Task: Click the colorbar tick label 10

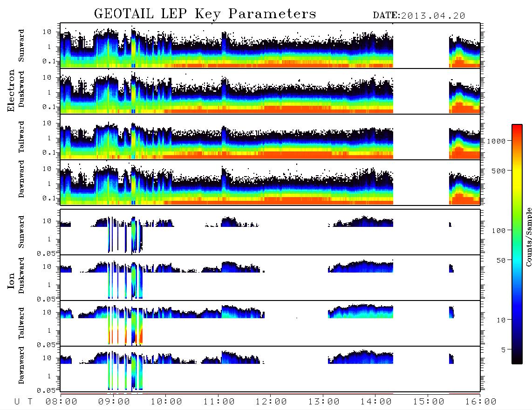Action: pyautogui.click(x=501, y=320)
